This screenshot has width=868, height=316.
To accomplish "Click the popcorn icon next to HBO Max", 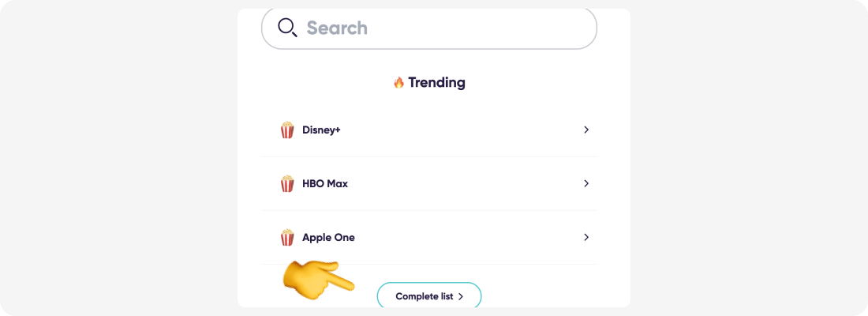I will click(287, 183).
